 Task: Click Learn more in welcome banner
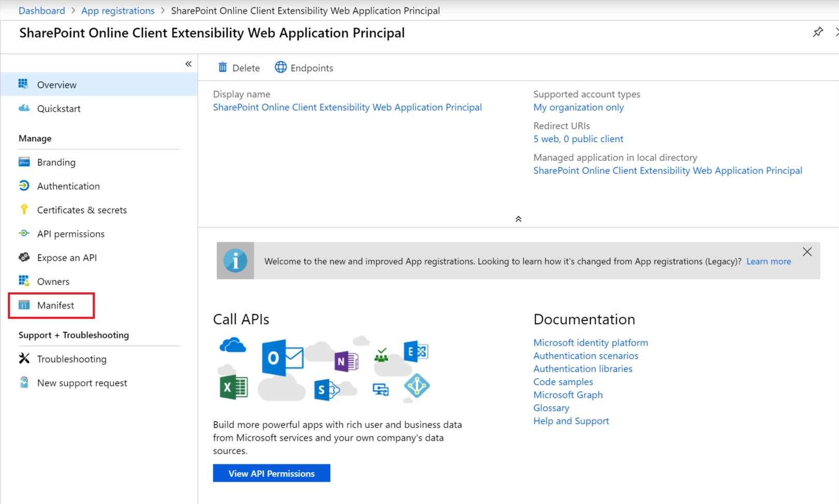click(769, 261)
